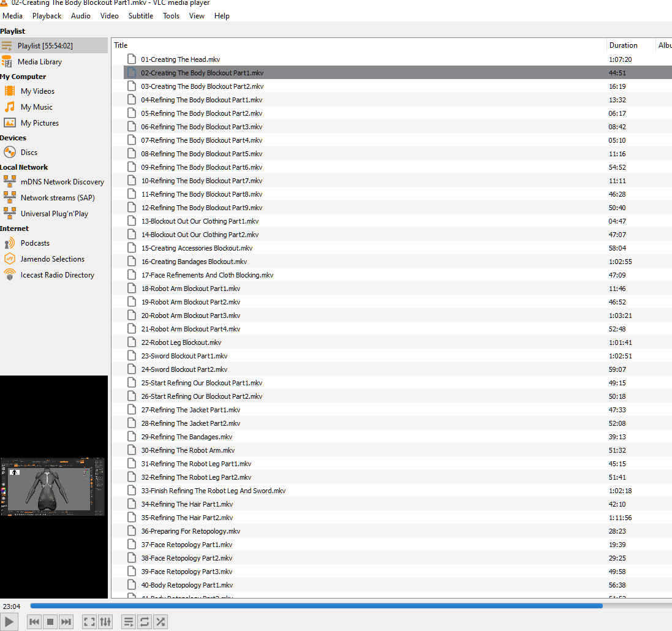Open Podcasts under Internet
Screen dimensions: 672x631
pyautogui.click(x=54, y=243)
